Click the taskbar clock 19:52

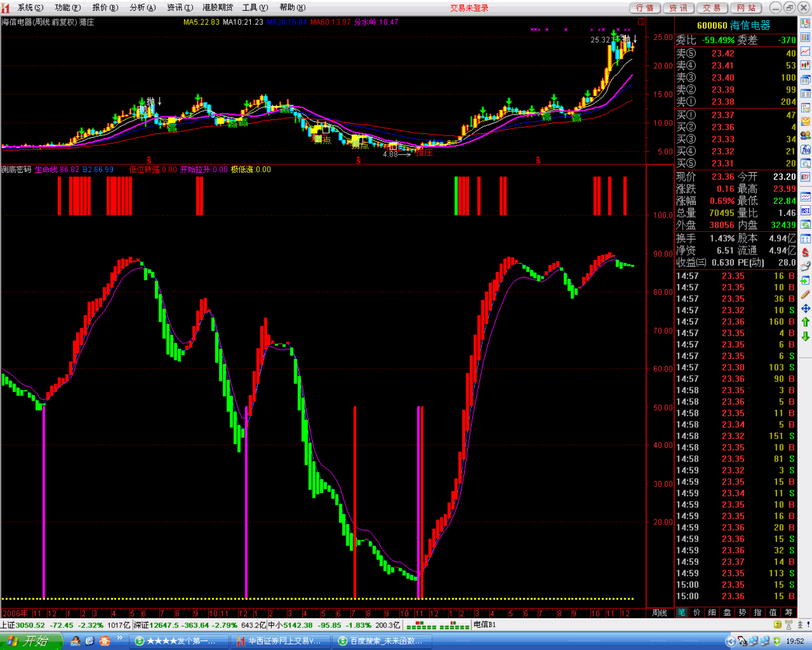point(795,641)
